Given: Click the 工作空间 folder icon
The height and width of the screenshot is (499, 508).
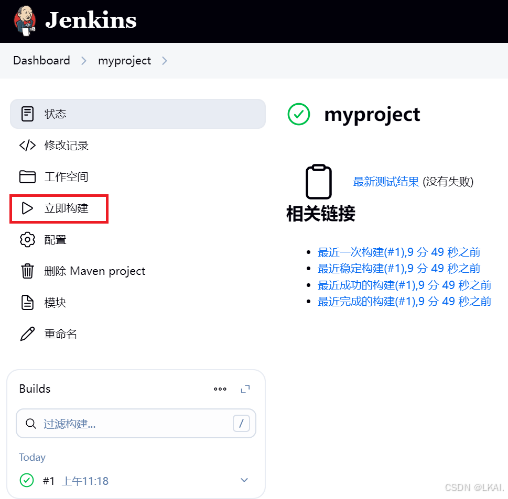Looking at the screenshot, I should (x=27, y=177).
